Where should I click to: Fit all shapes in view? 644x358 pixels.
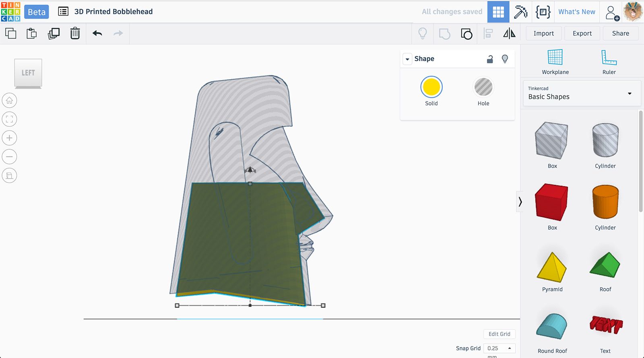[x=10, y=119]
